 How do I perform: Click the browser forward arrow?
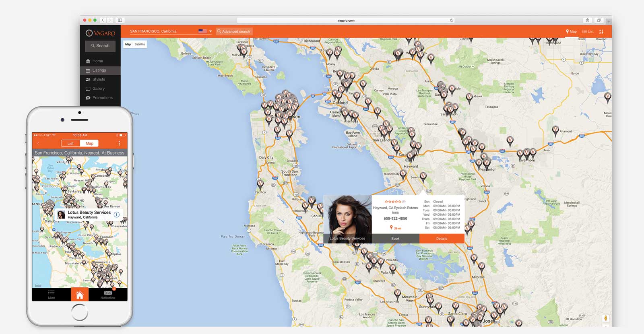pos(109,20)
